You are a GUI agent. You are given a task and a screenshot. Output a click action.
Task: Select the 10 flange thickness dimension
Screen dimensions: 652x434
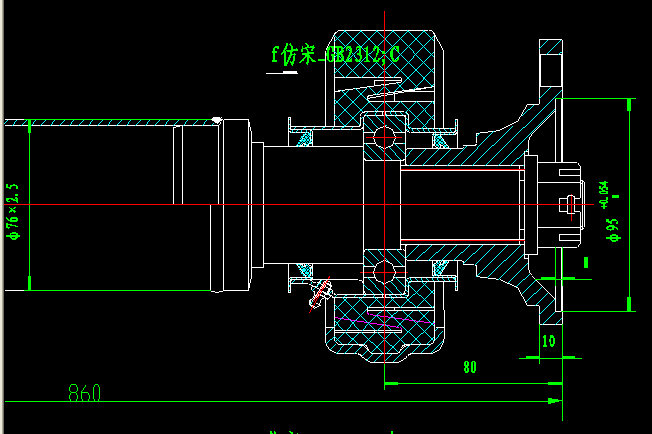pos(547,341)
